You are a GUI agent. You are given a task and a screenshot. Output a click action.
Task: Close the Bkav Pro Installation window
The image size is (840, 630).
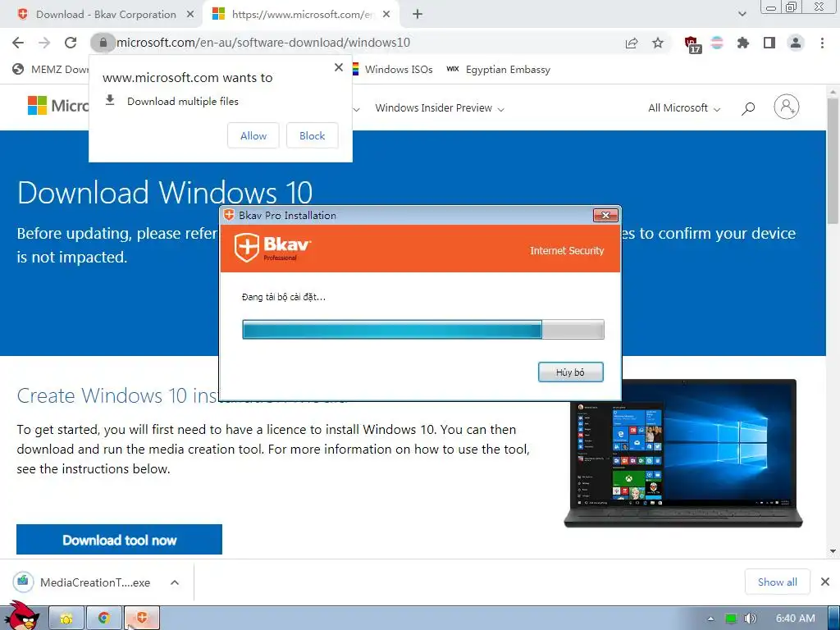606,216
